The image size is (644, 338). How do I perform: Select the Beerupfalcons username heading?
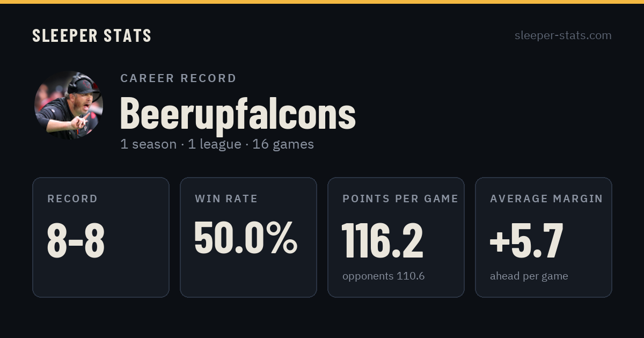point(238,113)
